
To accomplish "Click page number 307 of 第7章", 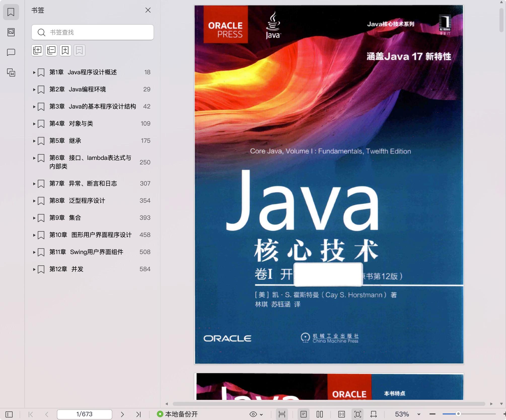I will pyautogui.click(x=145, y=184).
